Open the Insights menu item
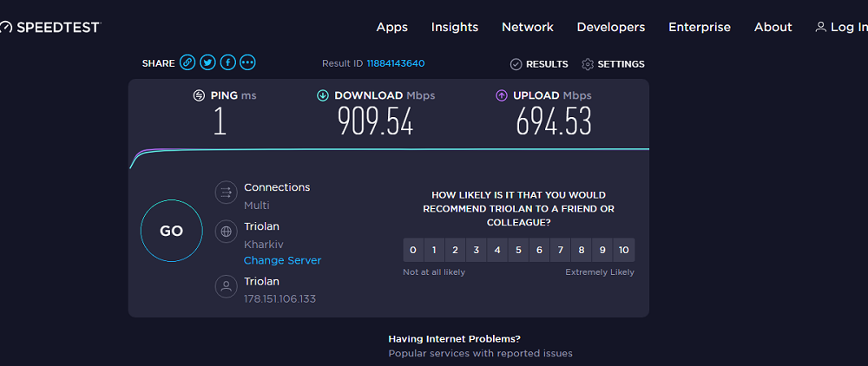The height and width of the screenshot is (366, 868). 455,27
